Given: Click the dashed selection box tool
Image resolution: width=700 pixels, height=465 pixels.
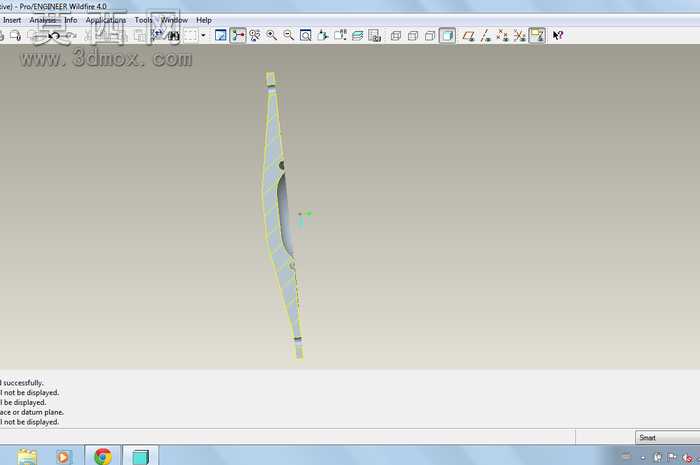Looking at the screenshot, I should (x=191, y=36).
